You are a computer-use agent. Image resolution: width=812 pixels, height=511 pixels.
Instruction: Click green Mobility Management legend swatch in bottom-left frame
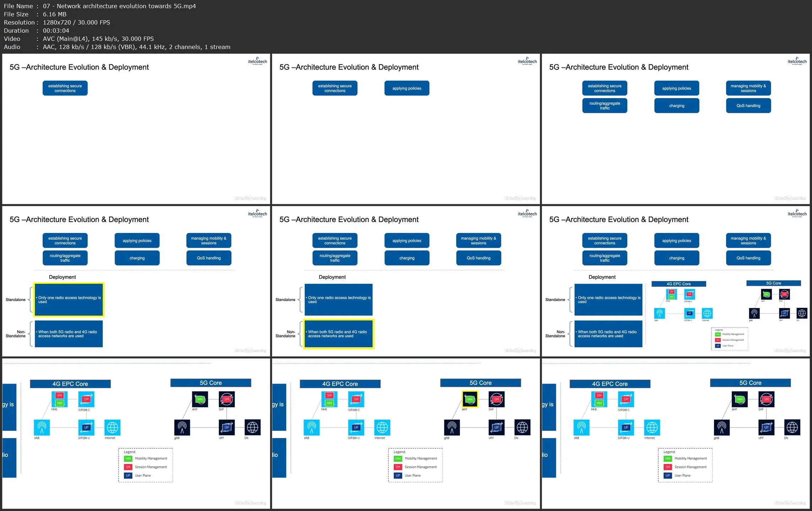128,458
